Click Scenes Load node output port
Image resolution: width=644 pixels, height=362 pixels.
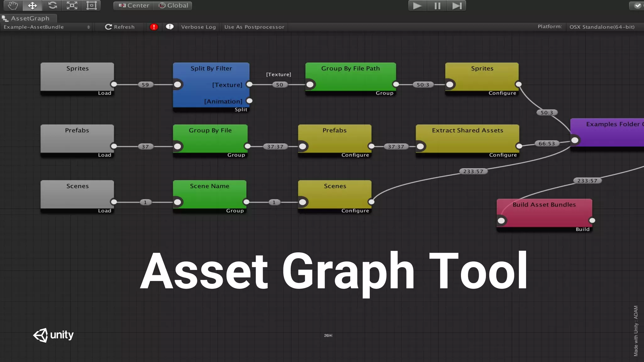point(114,202)
